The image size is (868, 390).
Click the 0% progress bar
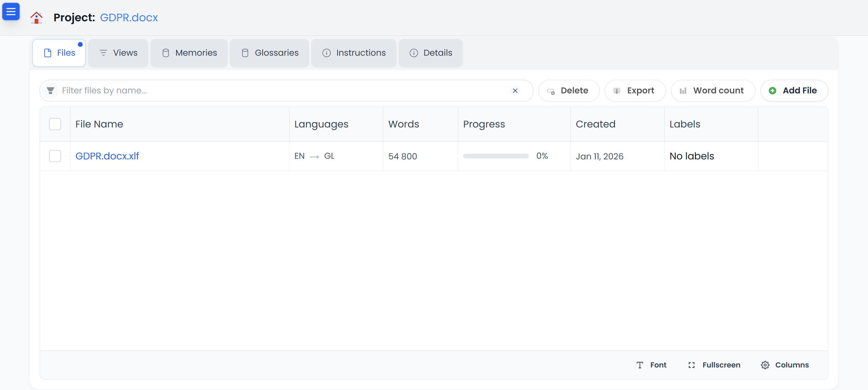[x=495, y=156]
